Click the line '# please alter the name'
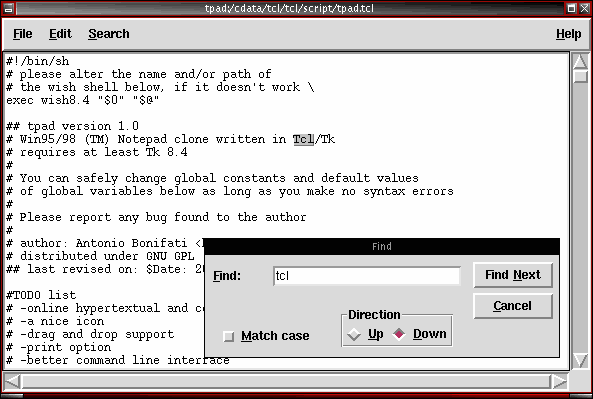Screen dimensions: 593x399 pos(138,74)
